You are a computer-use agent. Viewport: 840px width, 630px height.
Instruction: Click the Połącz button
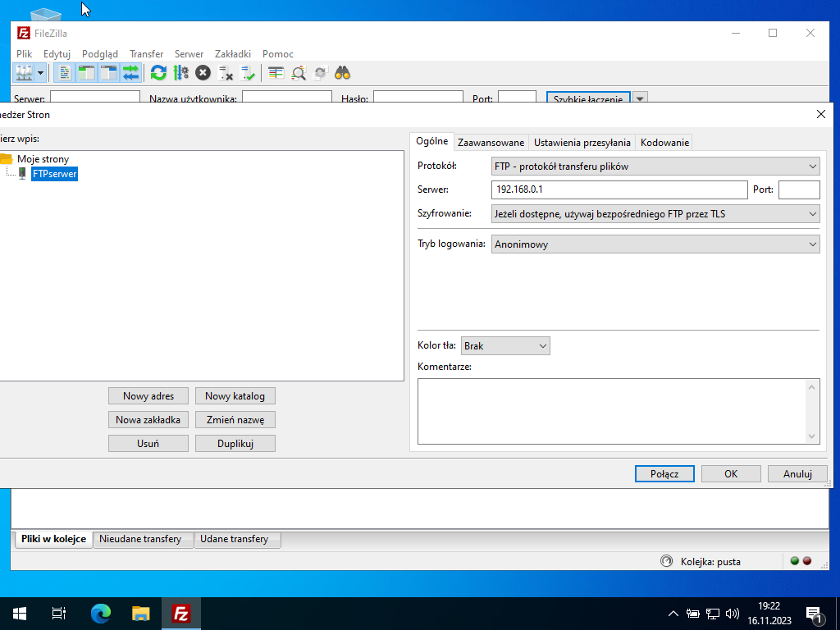[664, 473]
